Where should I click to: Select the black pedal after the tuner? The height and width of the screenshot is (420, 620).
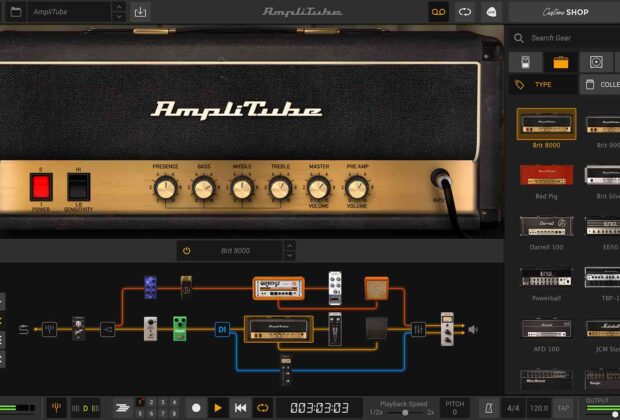click(78, 328)
